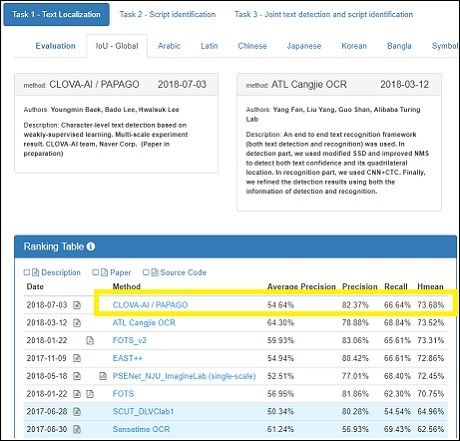Click the Average Precision column header
The width and height of the screenshot is (460, 441).
point(301,287)
